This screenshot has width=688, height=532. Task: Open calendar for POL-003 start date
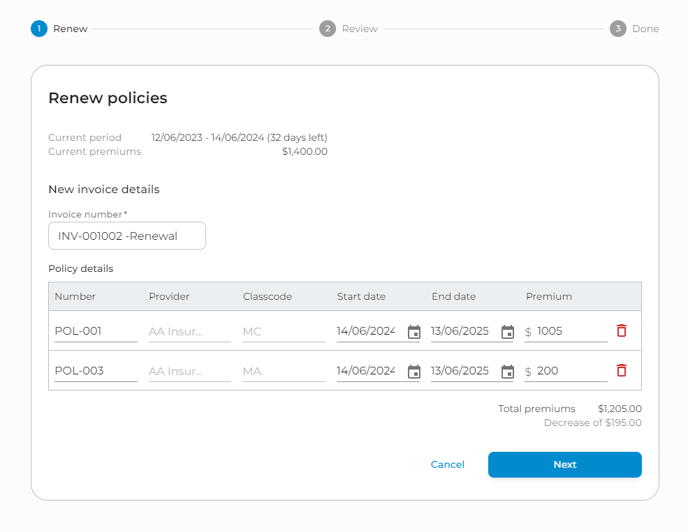[x=414, y=371]
